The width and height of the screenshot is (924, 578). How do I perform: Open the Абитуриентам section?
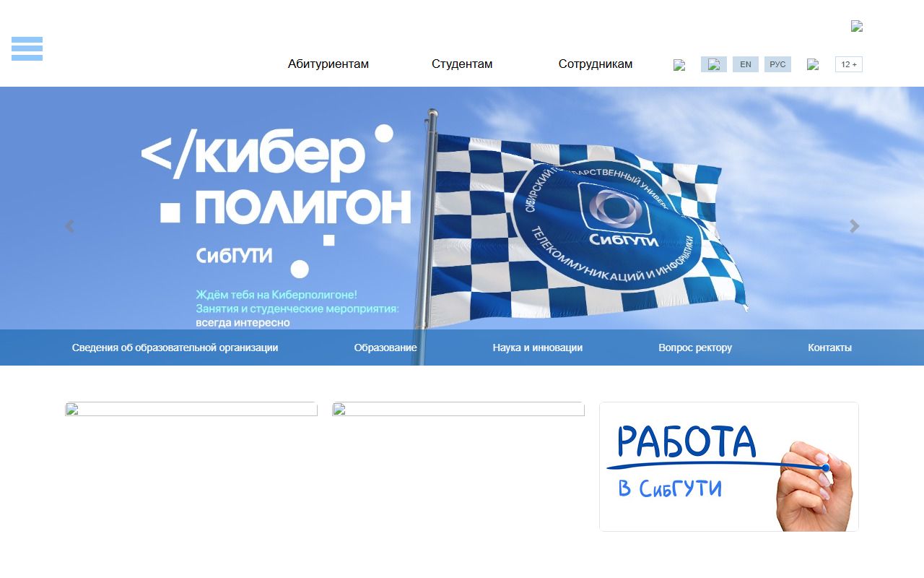click(x=328, y=64)
